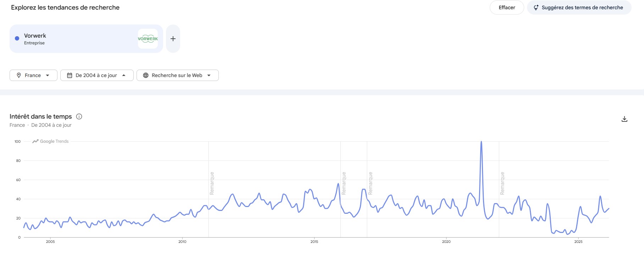Click the sparkle icon in the suggestion button

[x=536, y=7]
